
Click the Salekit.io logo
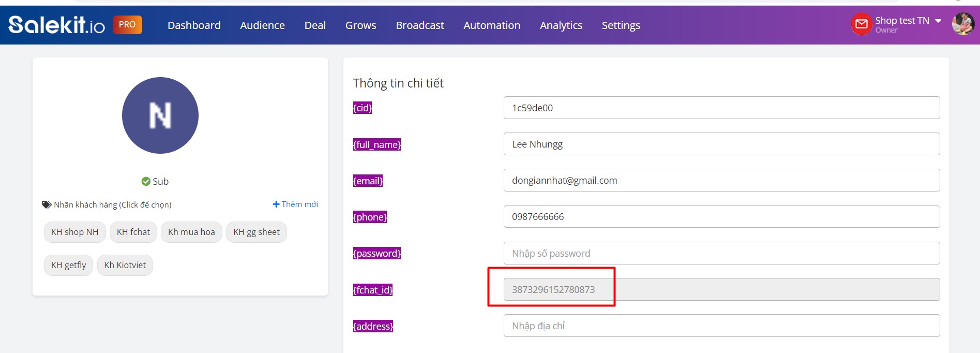[57, 25]
